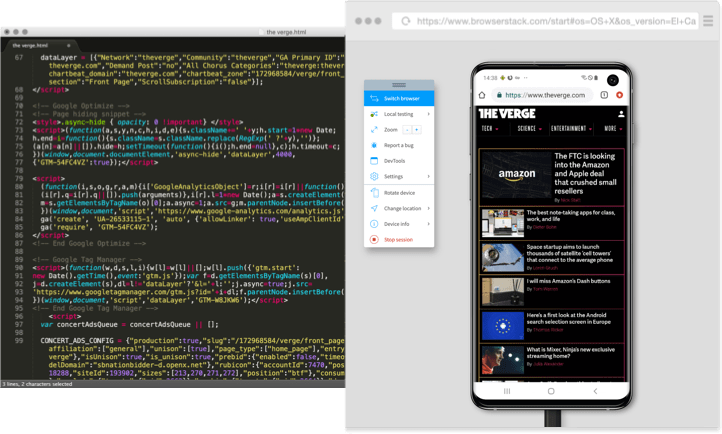Click the Stop session entry

pos(399,239)
